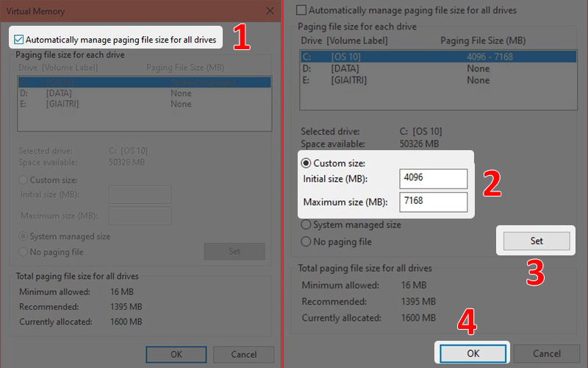Select the C: [OS 10] row showing 4096 - 7168
The height and width of the screenshot is (368, 588).
click(x=434, y=56)
